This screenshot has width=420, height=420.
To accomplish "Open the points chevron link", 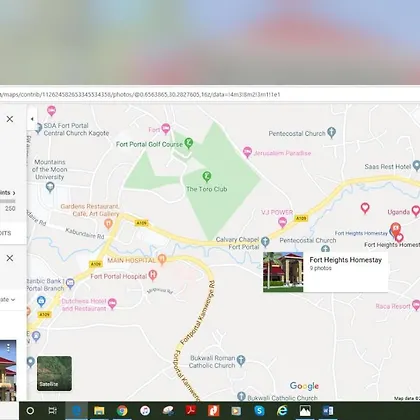I will pyautogui.click(x=8, y=193).
